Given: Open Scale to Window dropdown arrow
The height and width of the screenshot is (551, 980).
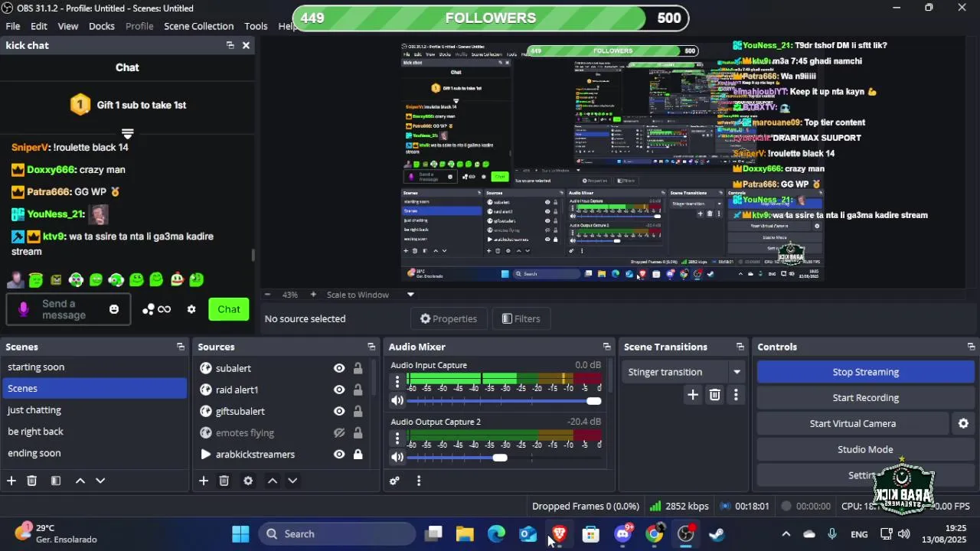Looking at the screenshot, I should coord(410,295).
